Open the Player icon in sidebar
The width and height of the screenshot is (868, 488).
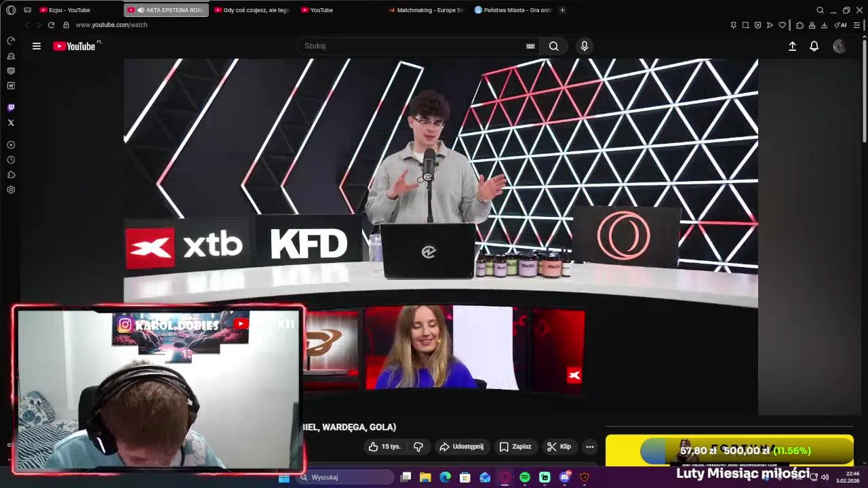[11, 145]
